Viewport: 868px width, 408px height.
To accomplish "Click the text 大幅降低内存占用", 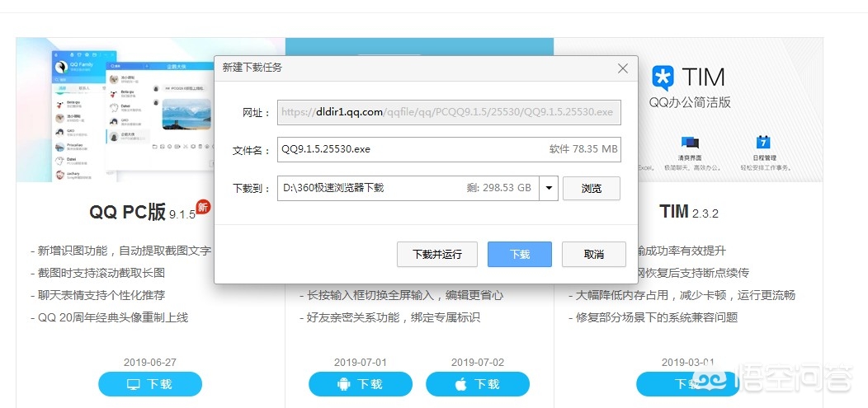I will 621,295.
